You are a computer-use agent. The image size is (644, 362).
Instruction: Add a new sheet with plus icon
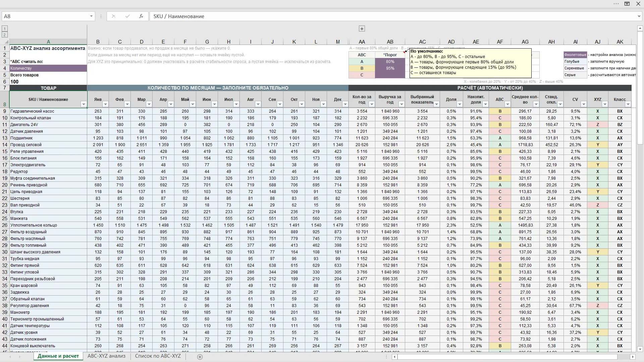coord(200,357)
